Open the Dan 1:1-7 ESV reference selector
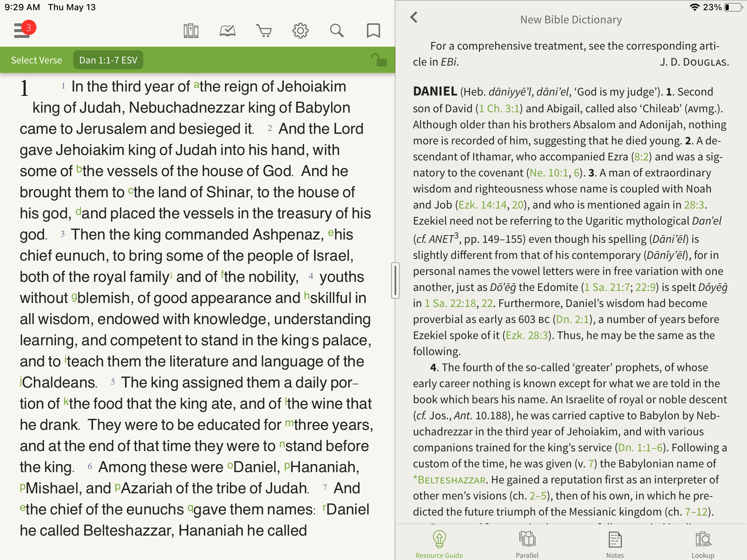Image resolution: width=747 pixels, height=560 pixels. click(108, 60)
